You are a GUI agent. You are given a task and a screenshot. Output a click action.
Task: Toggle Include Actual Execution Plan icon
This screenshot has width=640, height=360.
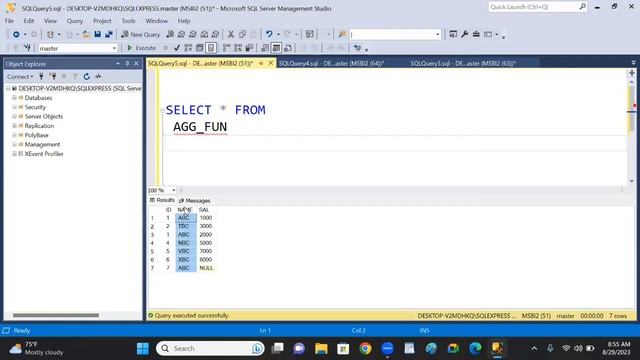point(227,48)
